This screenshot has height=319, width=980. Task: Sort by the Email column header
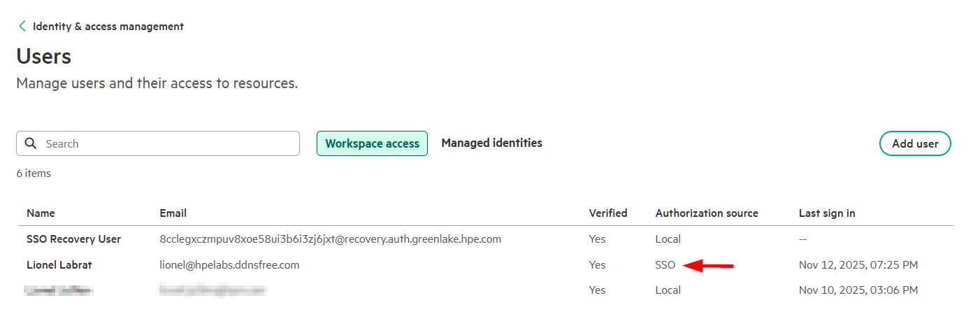(x=173, y=213)
